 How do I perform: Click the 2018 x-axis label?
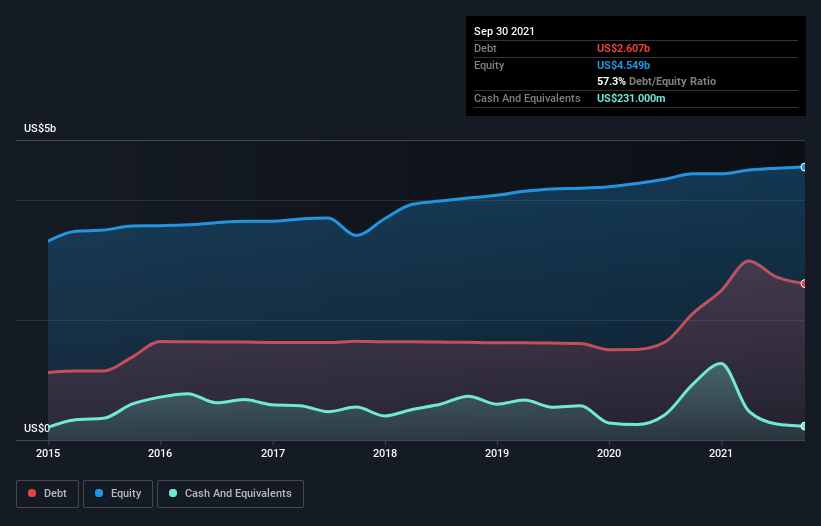385,453
